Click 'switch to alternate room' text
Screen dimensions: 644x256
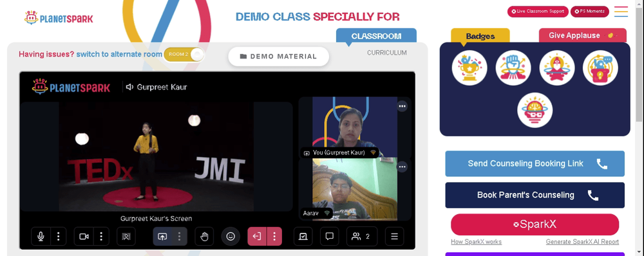coord(119,54)
